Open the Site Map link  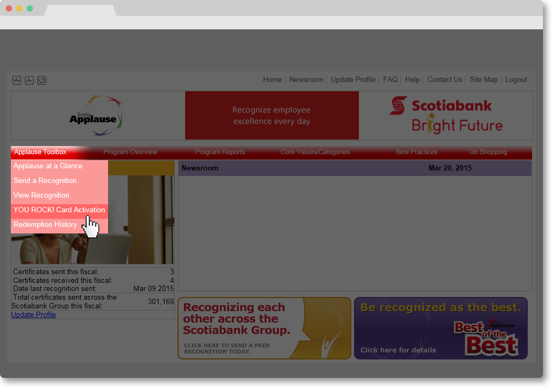pos(484,79)
